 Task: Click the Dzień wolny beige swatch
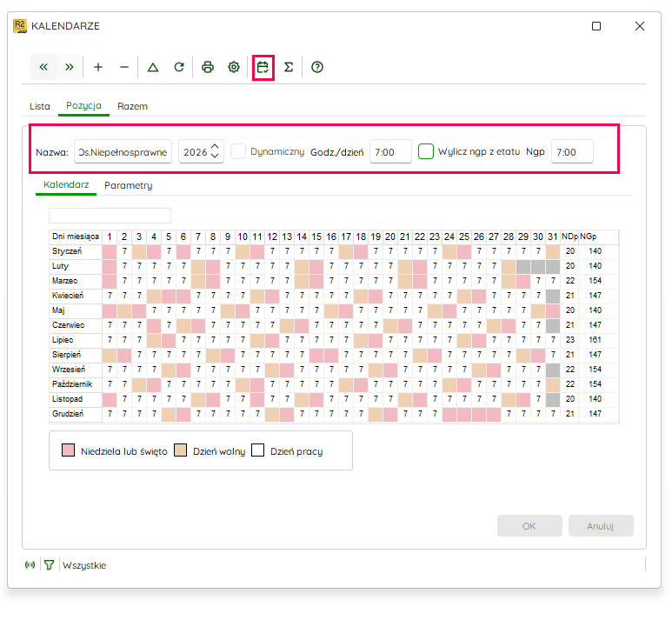181,450
